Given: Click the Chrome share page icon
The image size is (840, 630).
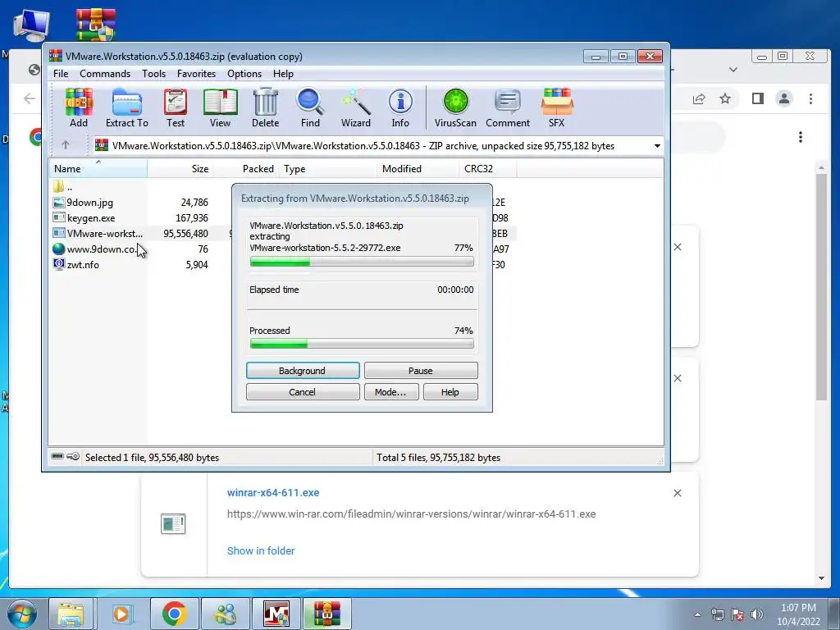Looking at the screenshot, I should 699,98.
